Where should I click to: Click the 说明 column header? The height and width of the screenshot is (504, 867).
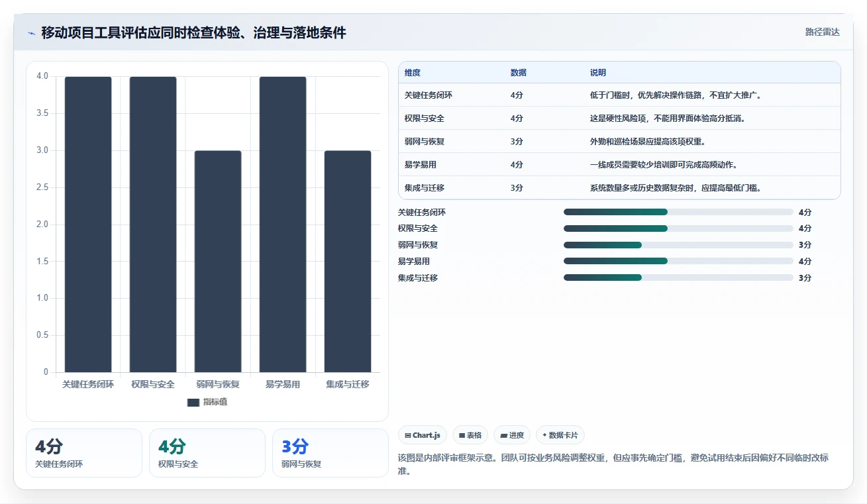(598, 73)
